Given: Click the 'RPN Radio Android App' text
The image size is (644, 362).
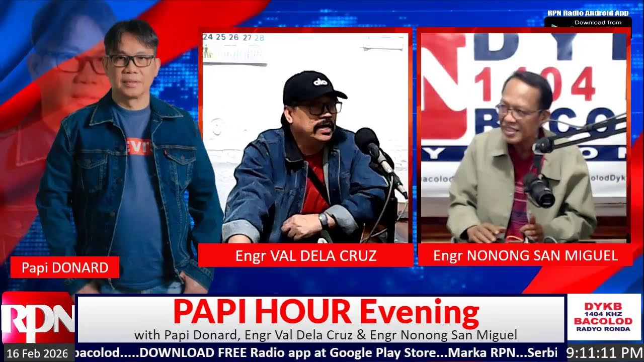Looking at the screenshot, I should [x=588, y=13].
